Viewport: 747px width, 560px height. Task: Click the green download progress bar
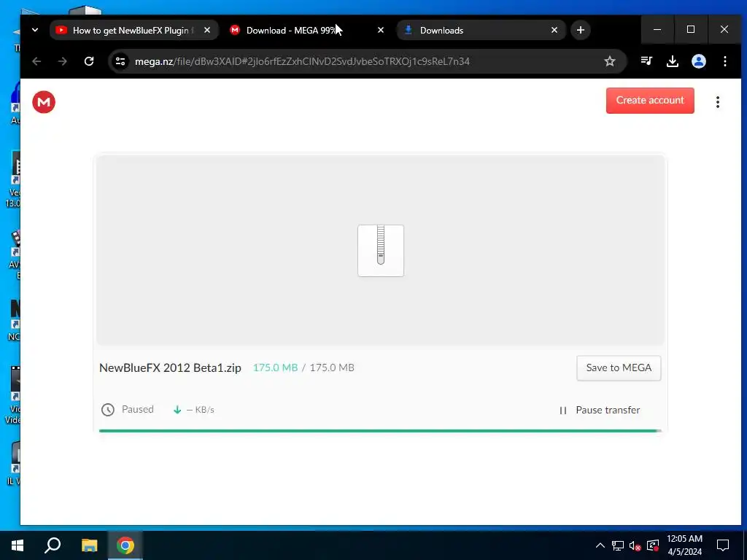point(379,431)
